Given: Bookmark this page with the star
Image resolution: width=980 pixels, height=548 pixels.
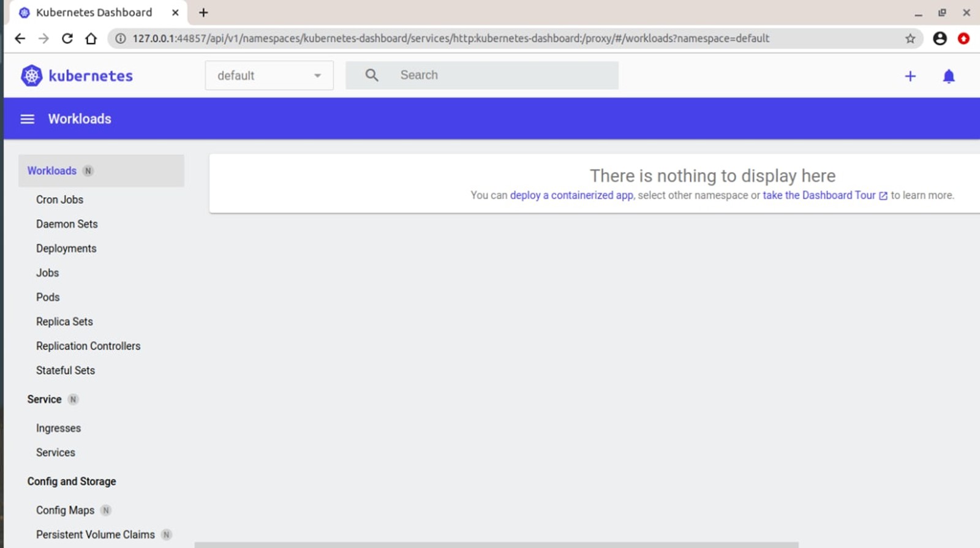Looking at the screenshot, I should click(910, 39).
